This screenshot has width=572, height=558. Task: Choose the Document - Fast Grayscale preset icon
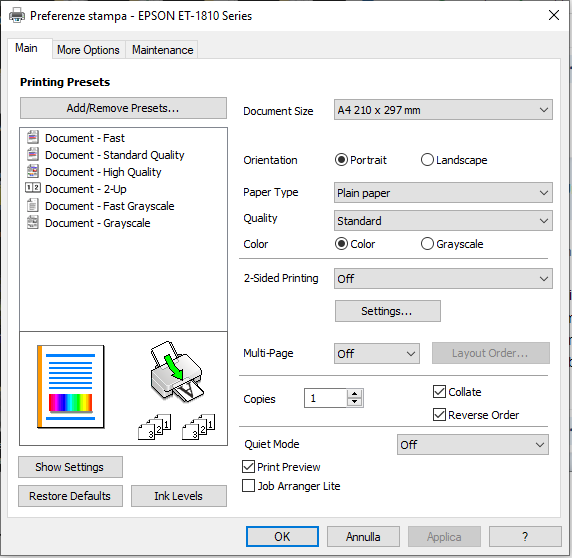pyautogui.click(x=32, y=205)
